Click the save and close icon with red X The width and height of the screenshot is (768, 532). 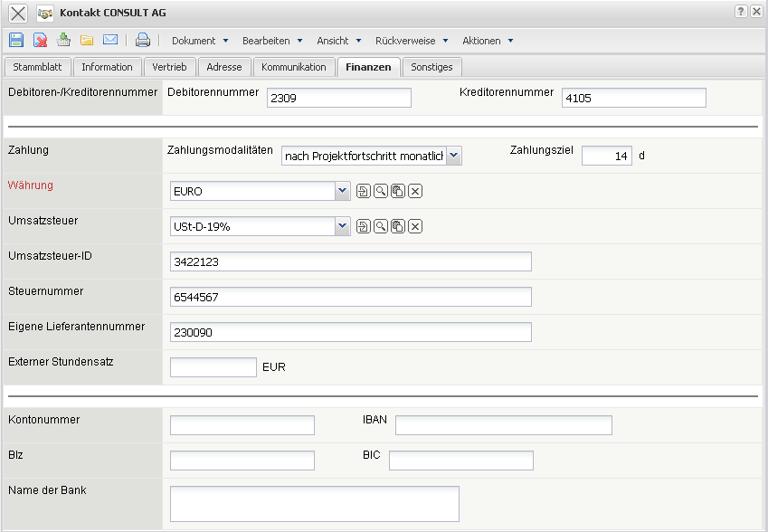pyautogui.click(x=41, y=40)
